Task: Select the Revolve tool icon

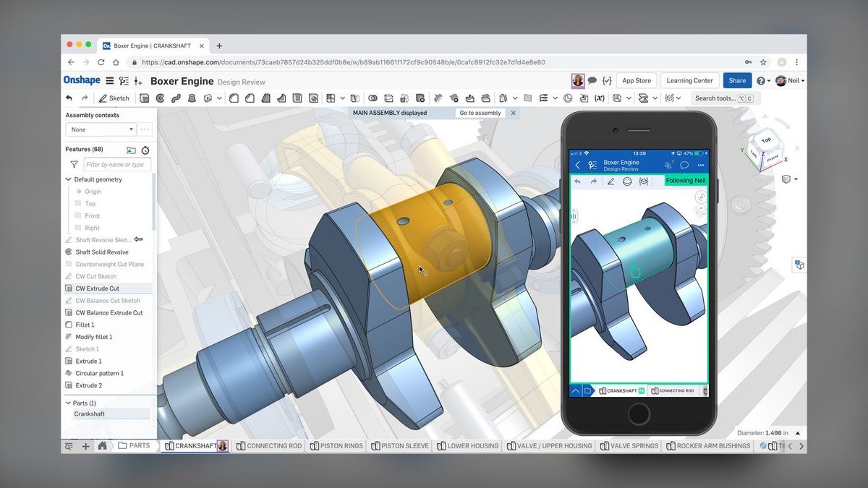Action: [160, 98]
